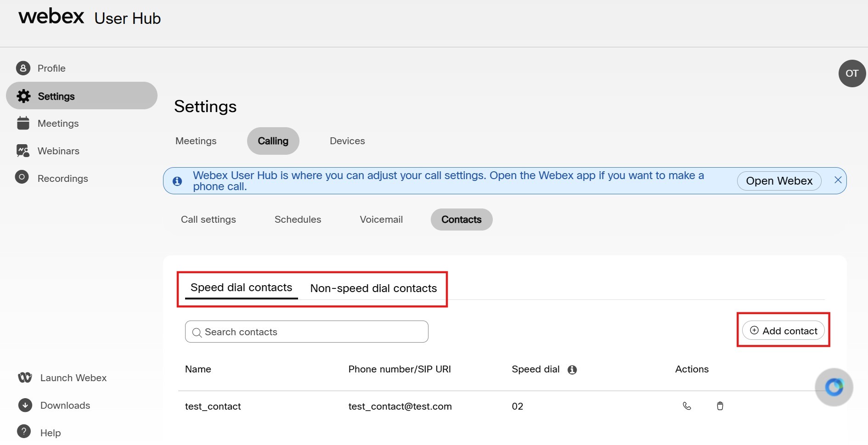This screenshot has height=445, width=868.
Task: Click the Webinars icon
Action: click(23, 151)
